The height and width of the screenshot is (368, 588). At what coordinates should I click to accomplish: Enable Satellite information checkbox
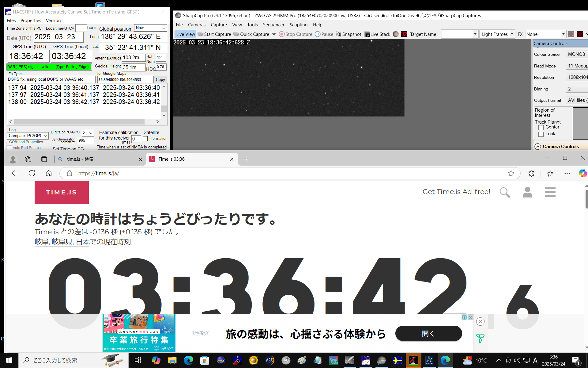(145, 139)
